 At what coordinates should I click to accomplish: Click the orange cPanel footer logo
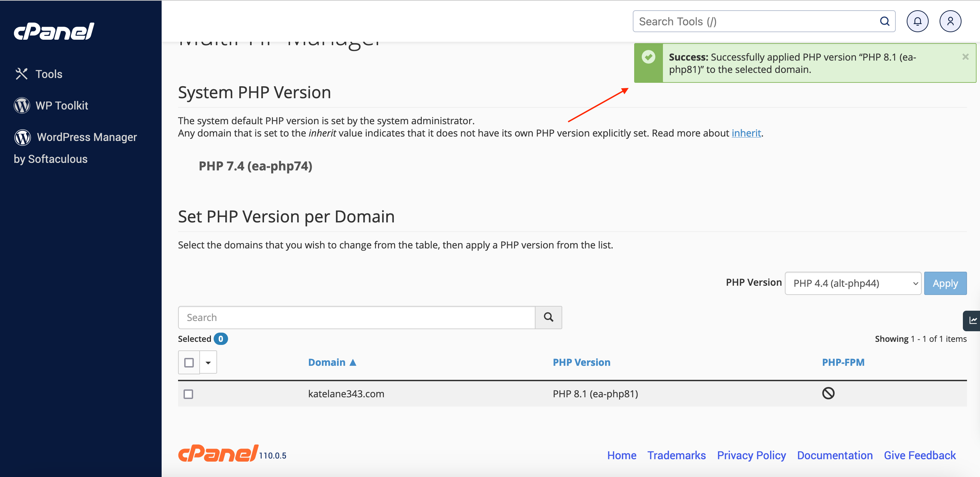pos(218,454)
